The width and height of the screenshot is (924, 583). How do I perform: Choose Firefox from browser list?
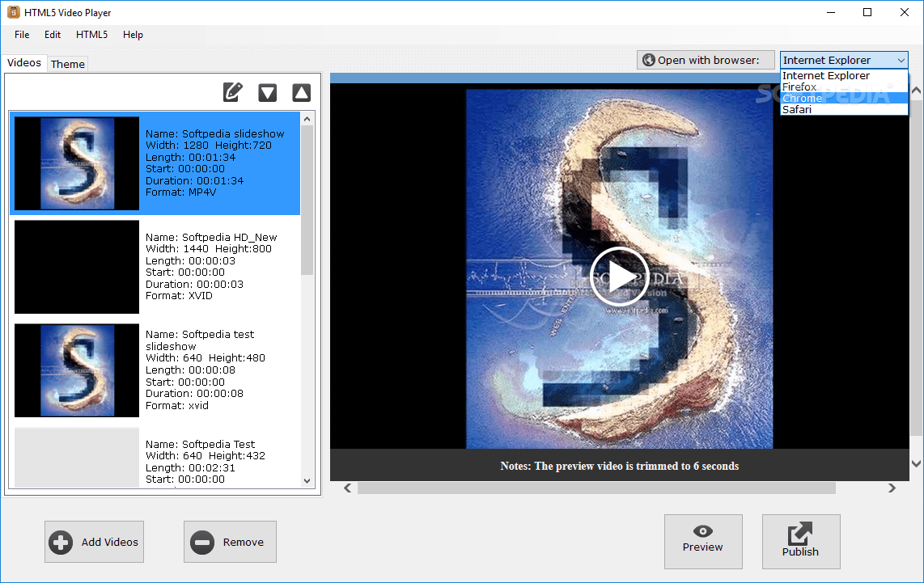pos(844,87)
